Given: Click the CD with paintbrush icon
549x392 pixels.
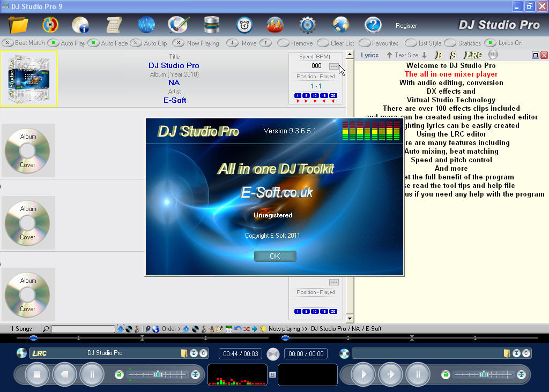Looking at the screenshot, I should (x=179, y=25).
